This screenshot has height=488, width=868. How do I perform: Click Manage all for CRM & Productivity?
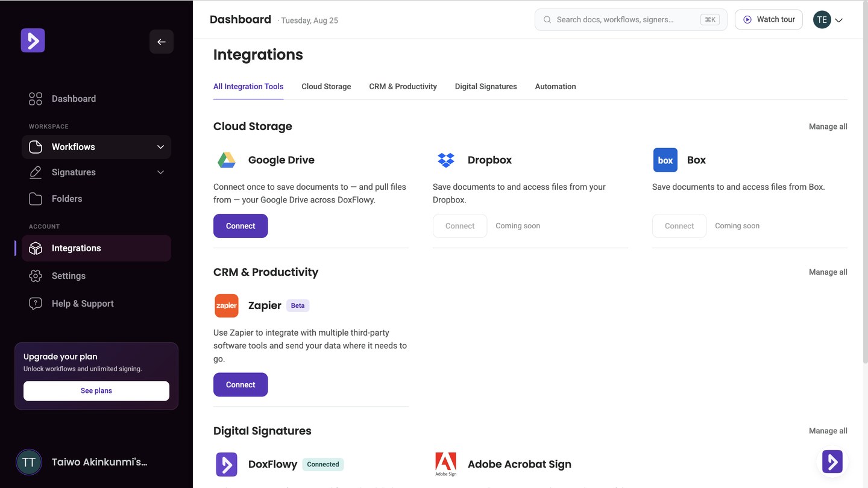click(x=828, y=272)
